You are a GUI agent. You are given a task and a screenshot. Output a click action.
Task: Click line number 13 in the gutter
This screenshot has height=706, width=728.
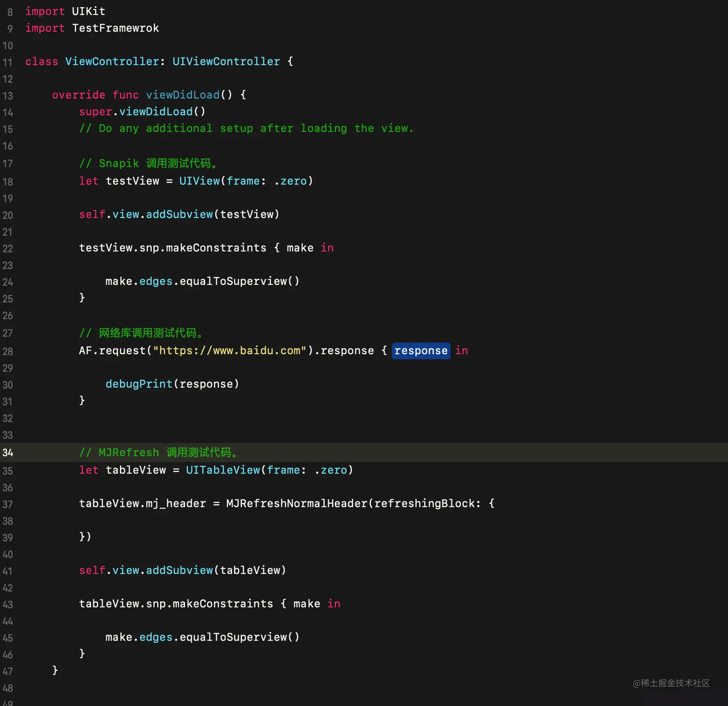8,96
